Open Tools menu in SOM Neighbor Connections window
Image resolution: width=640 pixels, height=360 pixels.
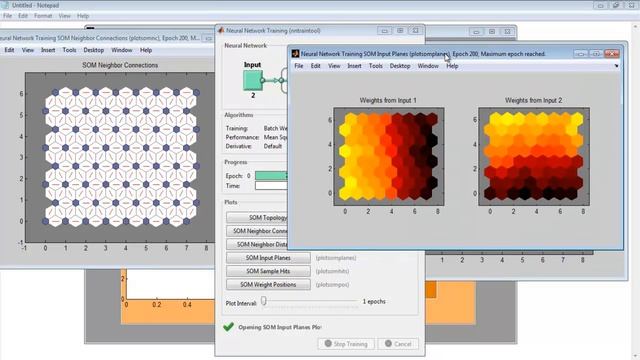point(69,50)
